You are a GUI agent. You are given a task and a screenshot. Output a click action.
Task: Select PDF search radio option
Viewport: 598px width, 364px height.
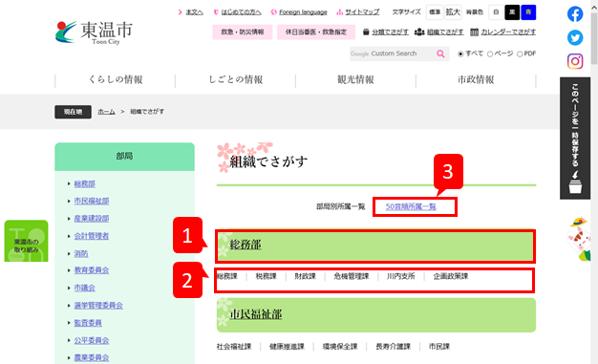520,54
